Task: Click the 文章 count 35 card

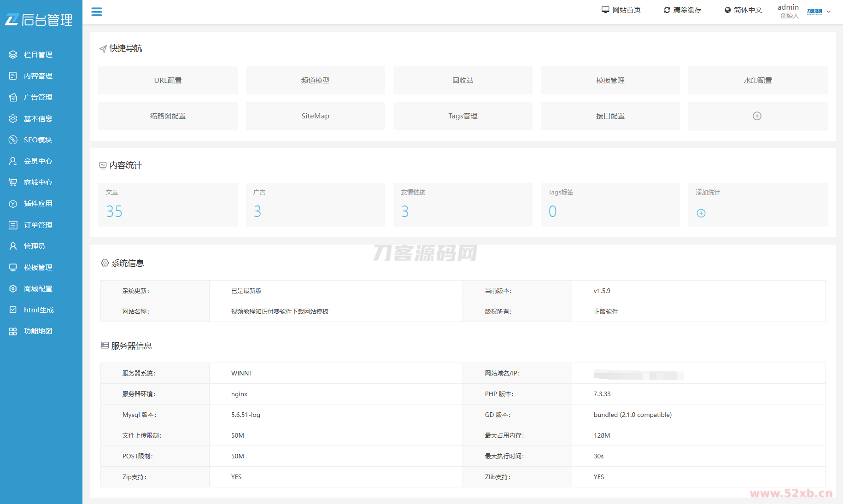Action: (x=168, y=205)
